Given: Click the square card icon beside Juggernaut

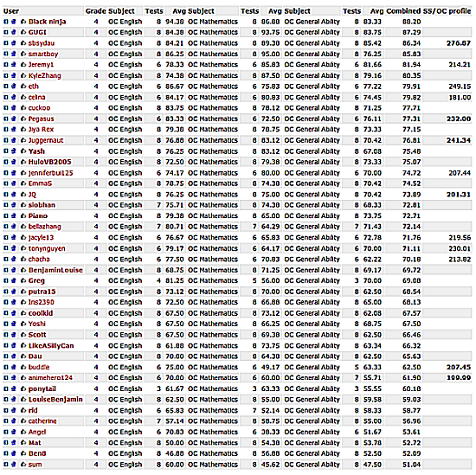Looking at the screenshot, I should tap(6, 140).
